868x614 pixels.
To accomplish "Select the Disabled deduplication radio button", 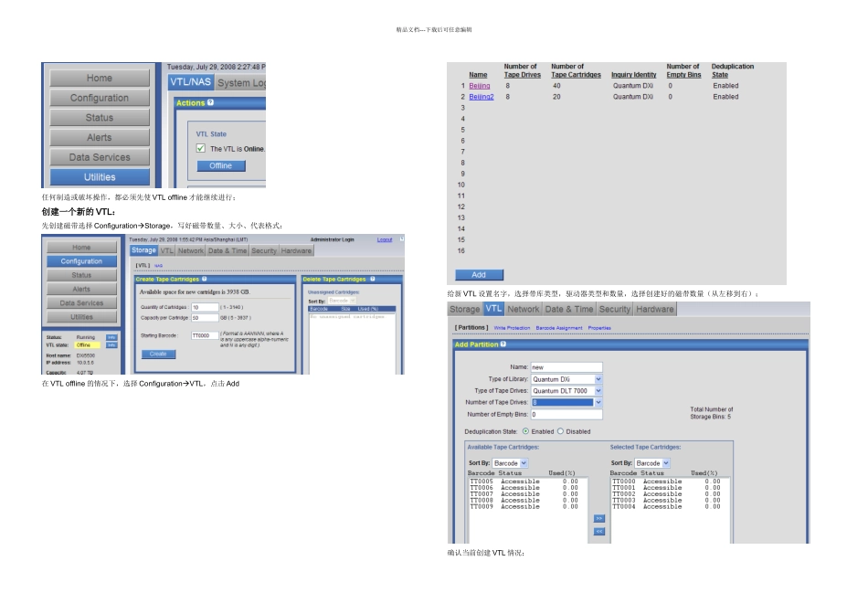I will click(562, 431).
